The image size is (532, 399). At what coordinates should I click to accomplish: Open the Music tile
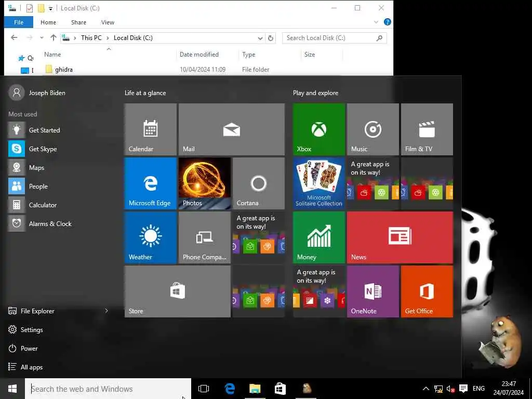coord(373,129)
